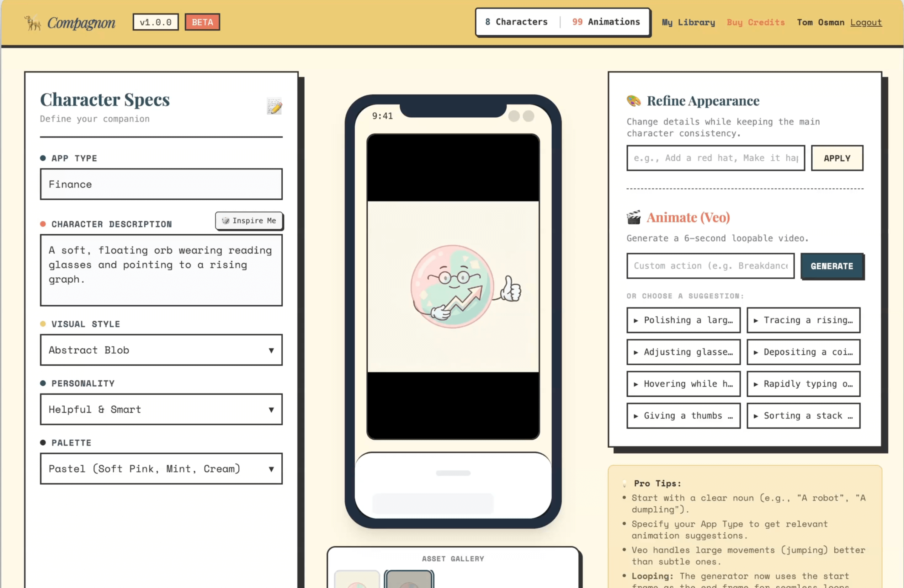Image resolution: width=904 pixels, height=588 pixels.
Task: Open the Palette dropdown selector
Action: [x=161, y=468]
